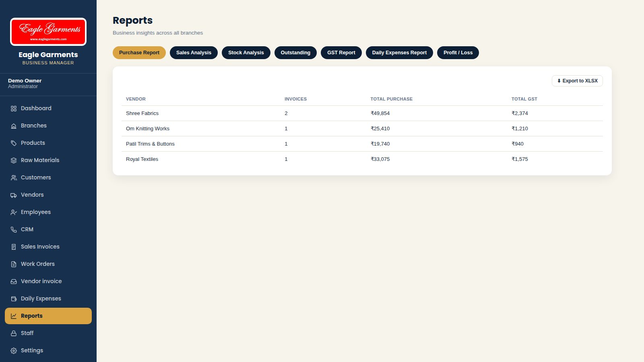
Task: Select the Outstanding report tab
Action: click(295, 53)
